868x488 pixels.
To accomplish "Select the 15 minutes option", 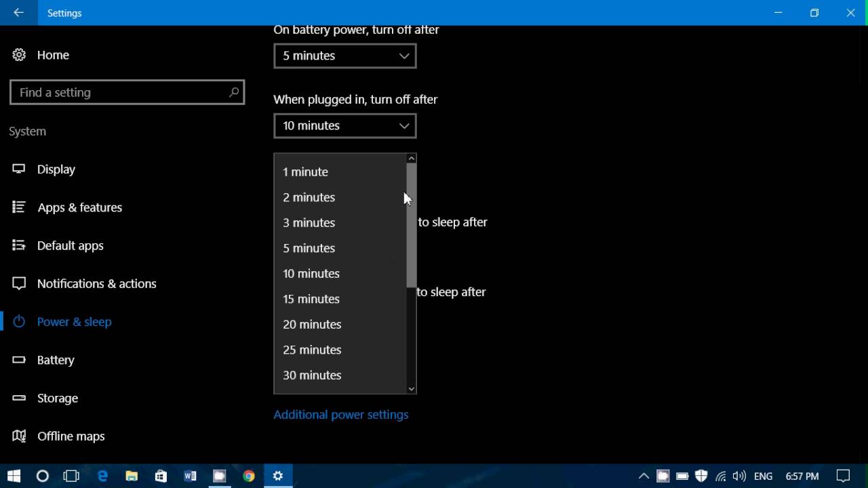I will (x=340, y=299).
